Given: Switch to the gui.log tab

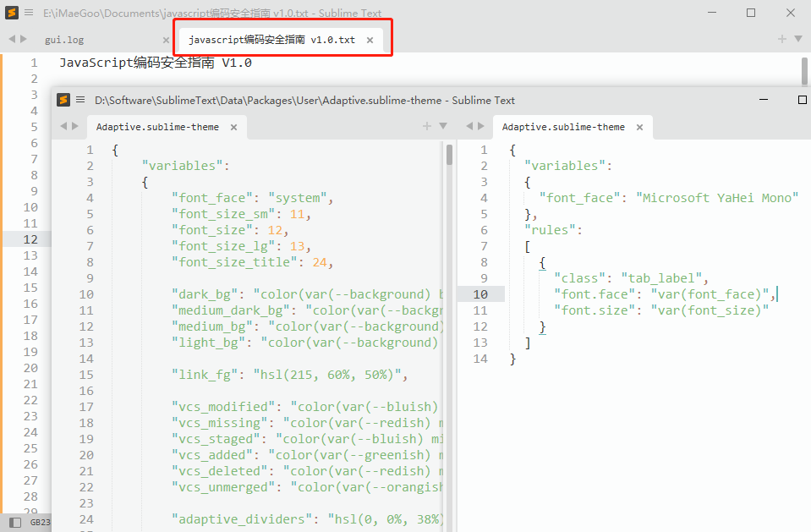Looking at the screenshot, I should tap(64, 40).
